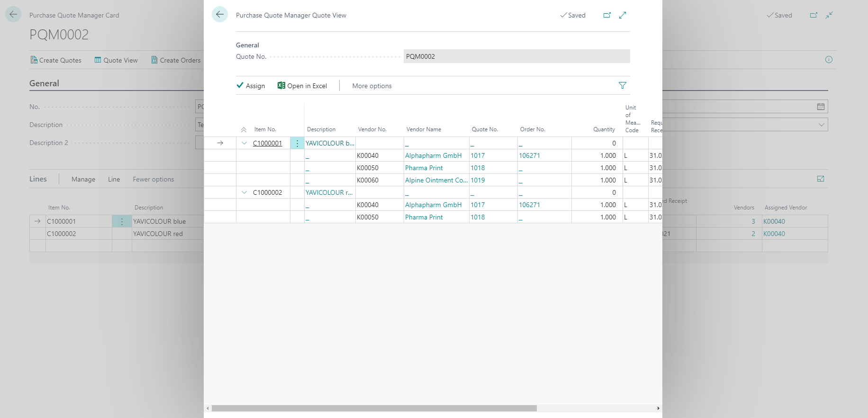The height and width of the screenshot is (418, 868).
Task: Click the YAVICOLOUR r... description cell
Action: (x=330, y=192)
